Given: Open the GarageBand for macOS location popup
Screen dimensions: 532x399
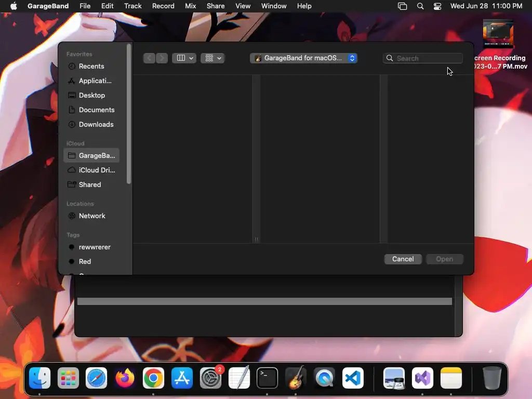Looking at the screenshot, I should [x=303, y=58].
